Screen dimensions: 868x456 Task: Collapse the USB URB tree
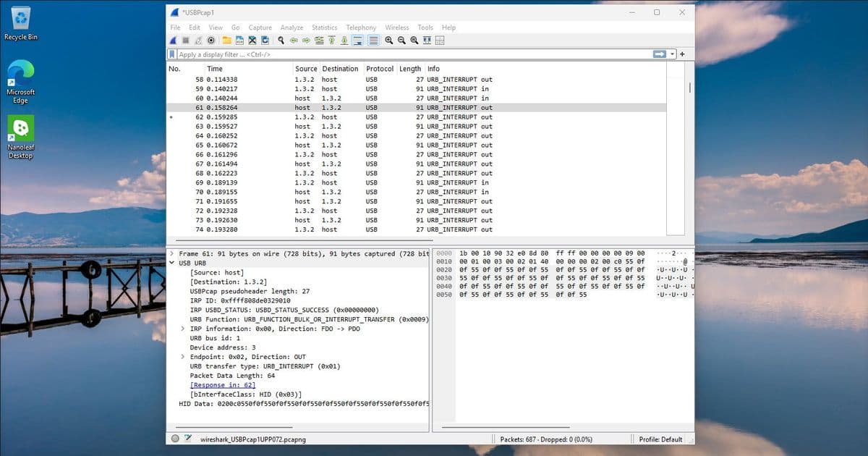(171, 263)
